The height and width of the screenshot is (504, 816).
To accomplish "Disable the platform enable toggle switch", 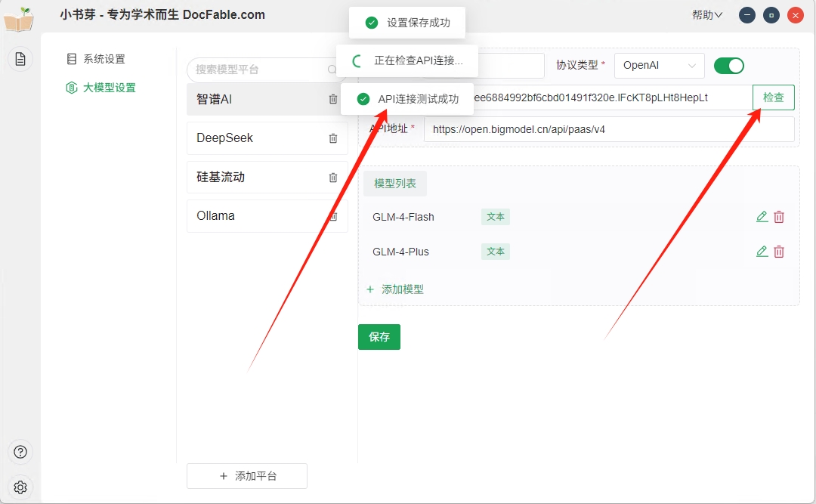I will pos(729,66).
